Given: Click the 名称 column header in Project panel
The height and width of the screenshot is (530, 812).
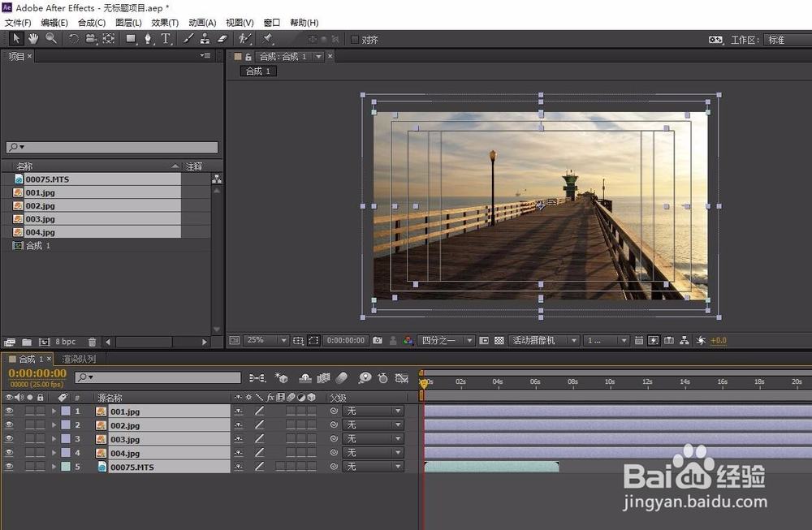Looking at the screenshot, I should click(24, 166).
